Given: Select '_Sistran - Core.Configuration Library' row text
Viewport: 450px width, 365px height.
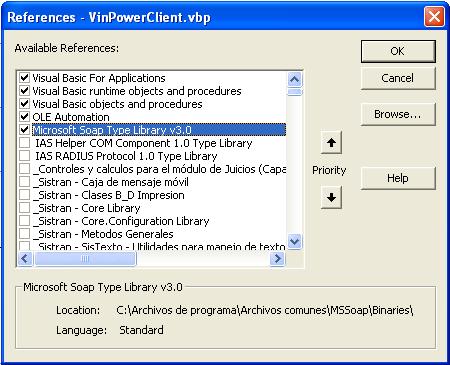Looking at the screenshot, I should click(121, 221).
